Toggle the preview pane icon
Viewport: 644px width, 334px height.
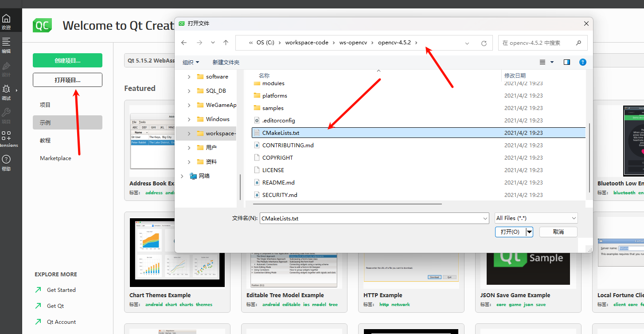point(567,62)
